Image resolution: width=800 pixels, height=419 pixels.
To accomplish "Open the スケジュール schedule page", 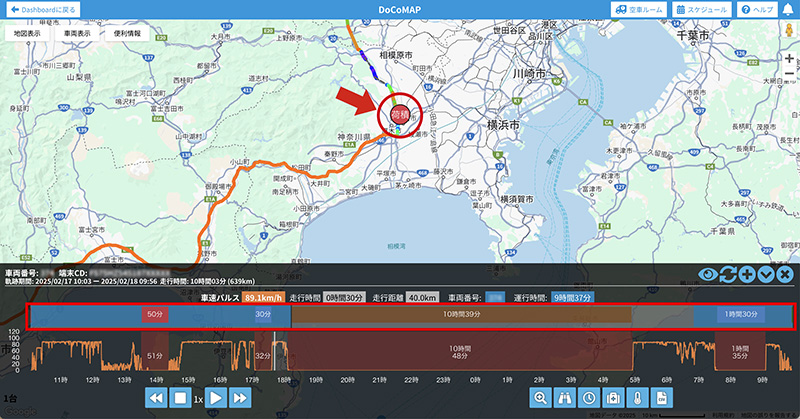I will pyautogui.click(x=701, y=9).
